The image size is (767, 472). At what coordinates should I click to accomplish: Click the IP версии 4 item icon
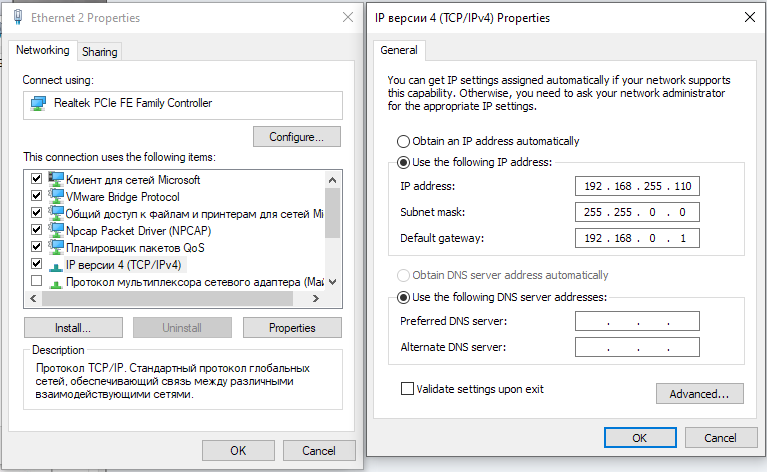[56, 264]
